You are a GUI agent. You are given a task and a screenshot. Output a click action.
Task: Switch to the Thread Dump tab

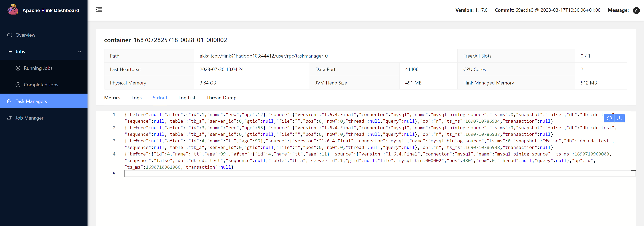(221, 98)
